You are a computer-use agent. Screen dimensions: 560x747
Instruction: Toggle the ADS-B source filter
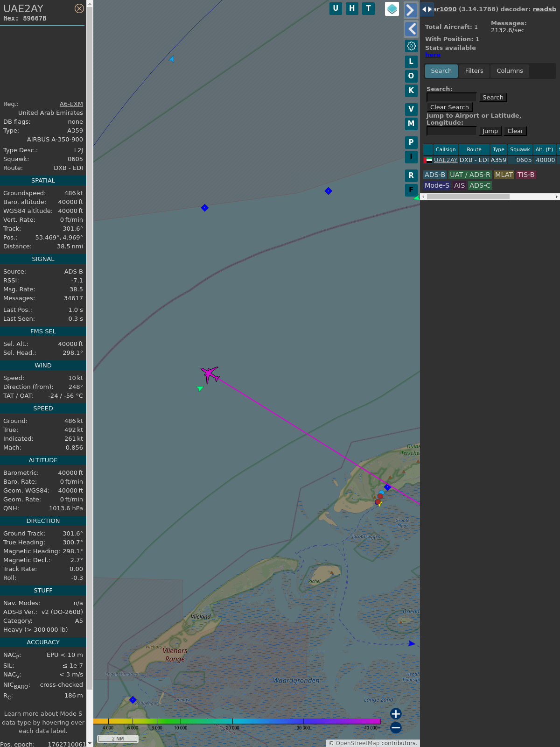point(434,175)
